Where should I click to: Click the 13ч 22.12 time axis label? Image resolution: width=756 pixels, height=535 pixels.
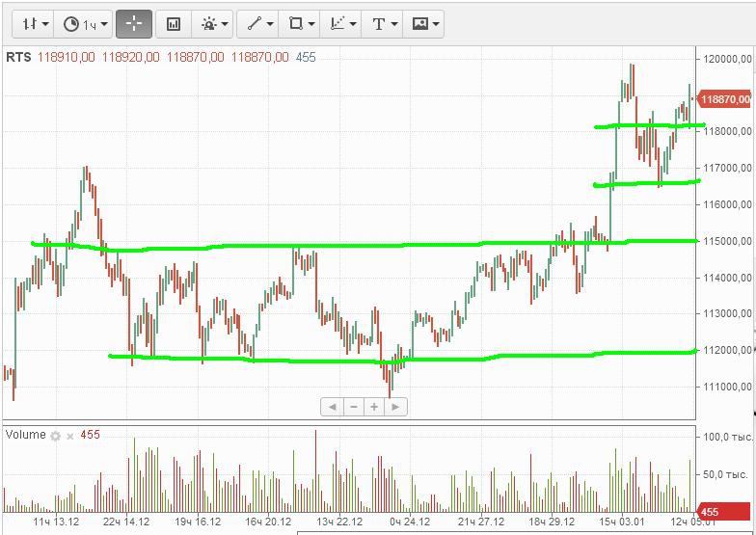(x=339, y=522)
